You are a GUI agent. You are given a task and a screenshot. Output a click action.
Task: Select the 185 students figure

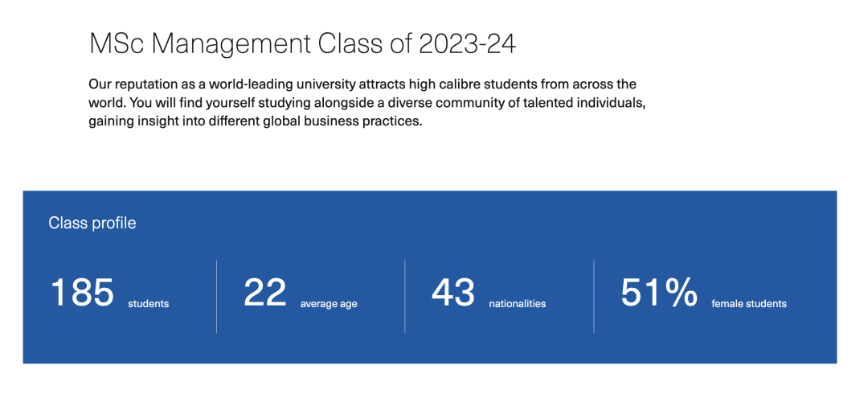tap(83, 292)
